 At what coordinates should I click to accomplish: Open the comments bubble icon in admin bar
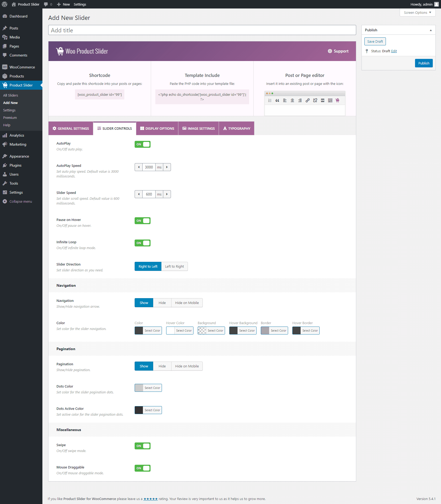point(46,4)
